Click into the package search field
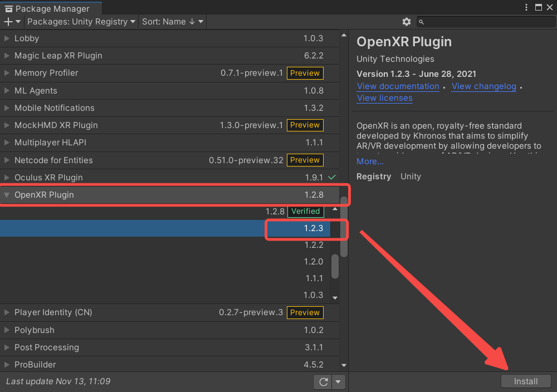Viewport: 557px width, 392px height. [486, 22]
